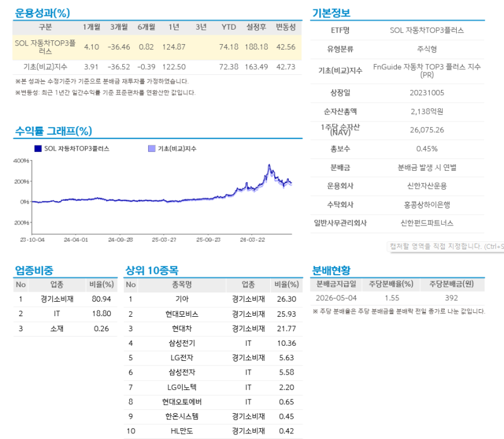Click the HL만도 holding name
The image size is (504, 439).
[182, 431]
